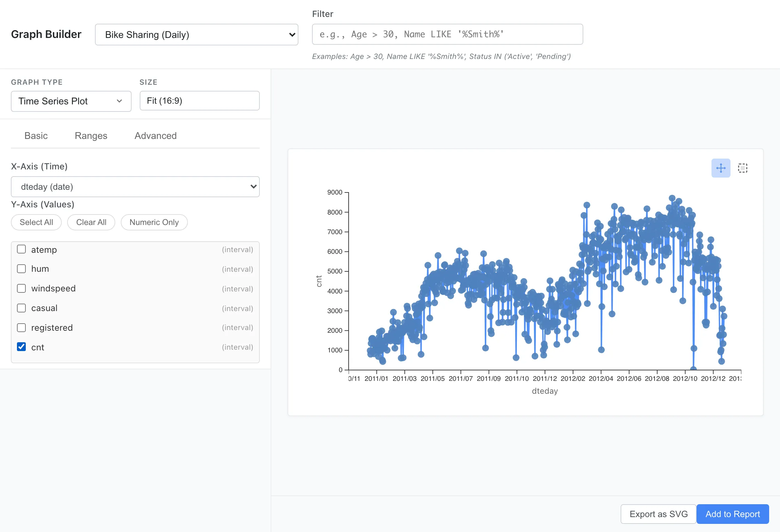Switch to the Ranges tab
This screenshot has width=780, height=532.
(x=91, y=136)
